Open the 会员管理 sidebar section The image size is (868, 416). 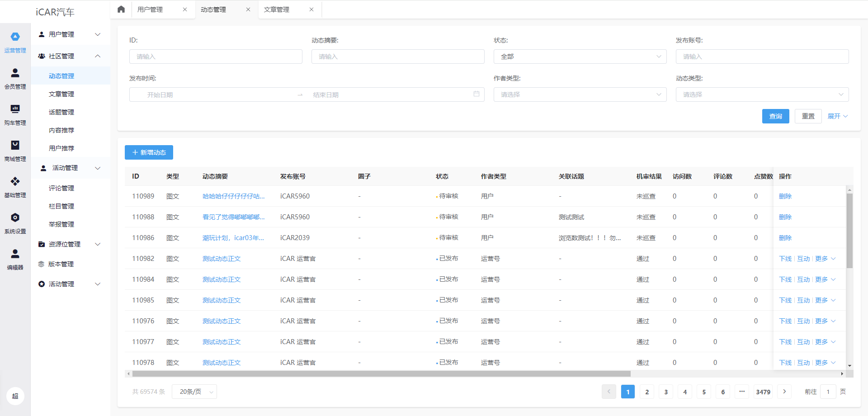[x=15, y=79]
